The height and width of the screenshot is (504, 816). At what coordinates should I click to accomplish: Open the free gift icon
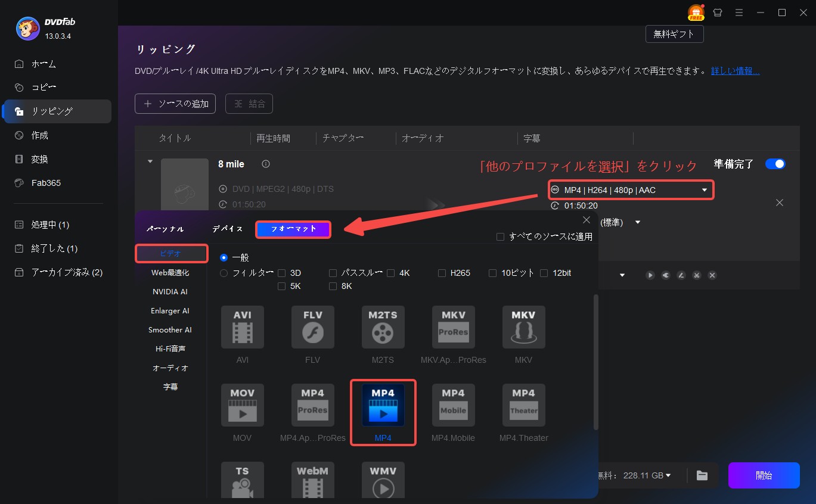tap(696, 13)
